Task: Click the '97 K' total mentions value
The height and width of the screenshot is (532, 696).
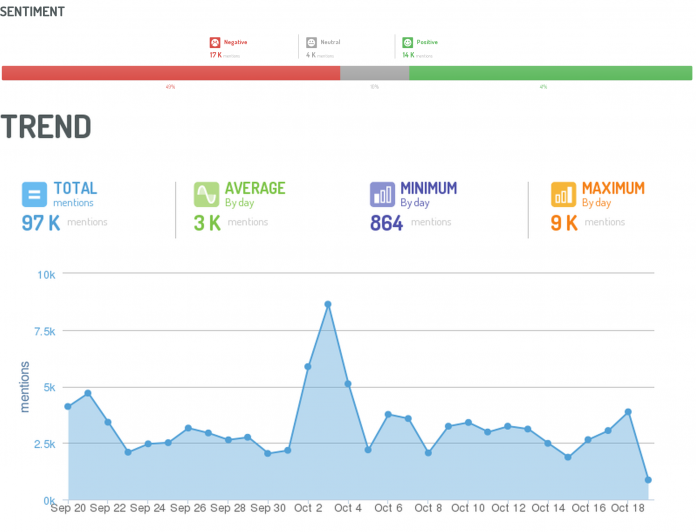Action: tap(41, 223)
